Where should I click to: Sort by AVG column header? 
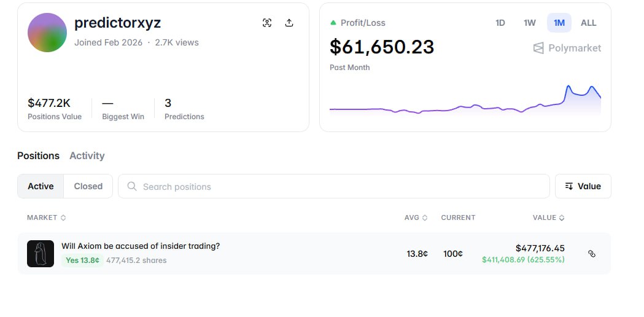(416, 217)
